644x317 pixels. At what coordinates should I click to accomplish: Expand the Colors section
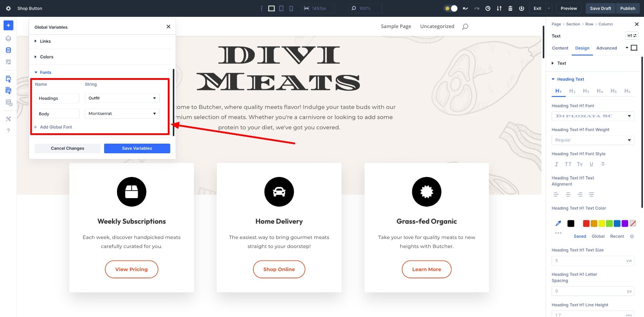point(47,57)
